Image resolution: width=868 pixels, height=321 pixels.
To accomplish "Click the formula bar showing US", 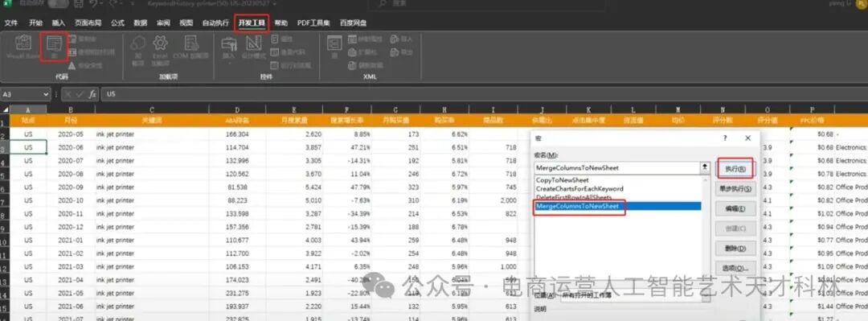I will (x=485, y=94).
